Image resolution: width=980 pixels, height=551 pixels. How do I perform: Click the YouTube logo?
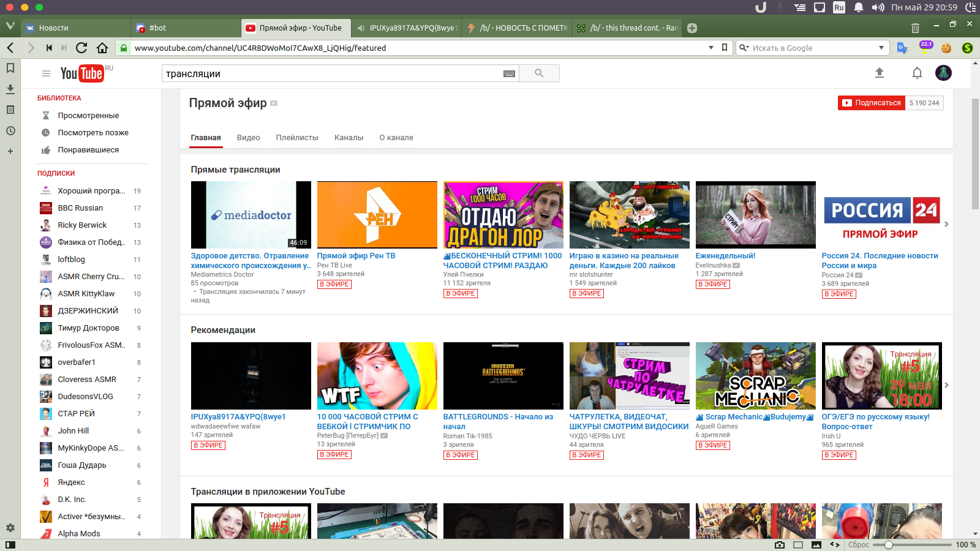tap(82, 73)
